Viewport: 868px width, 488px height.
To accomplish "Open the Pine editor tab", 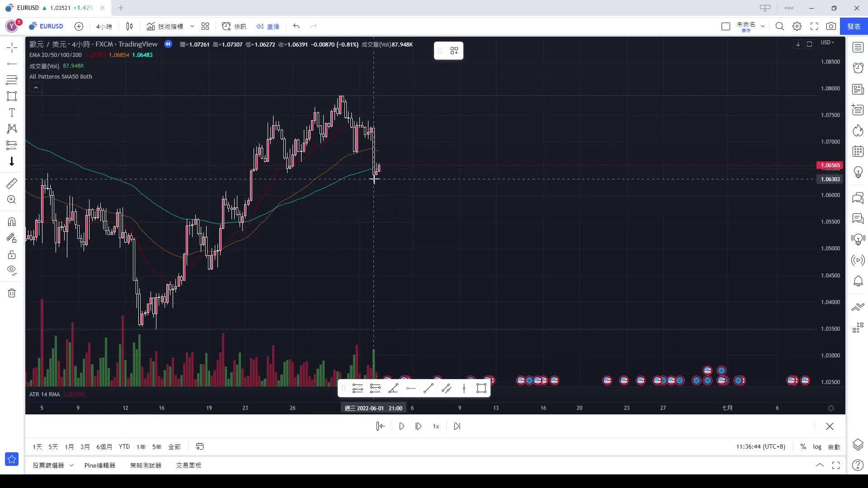I will (x=99, y=465).
